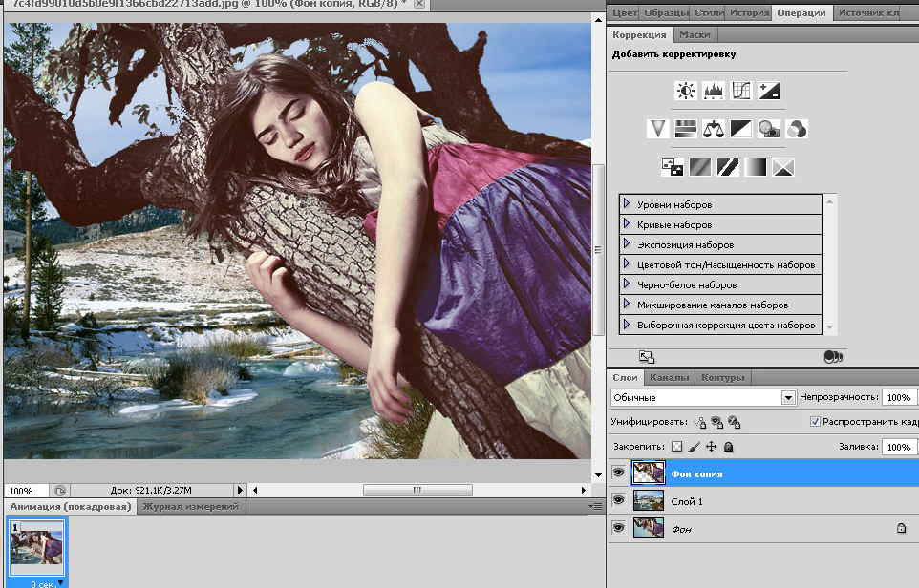The height and width of the screenshot is (588, 919).
Task: Add a Gradient Map adjustment icon
Action: point(756,167)
